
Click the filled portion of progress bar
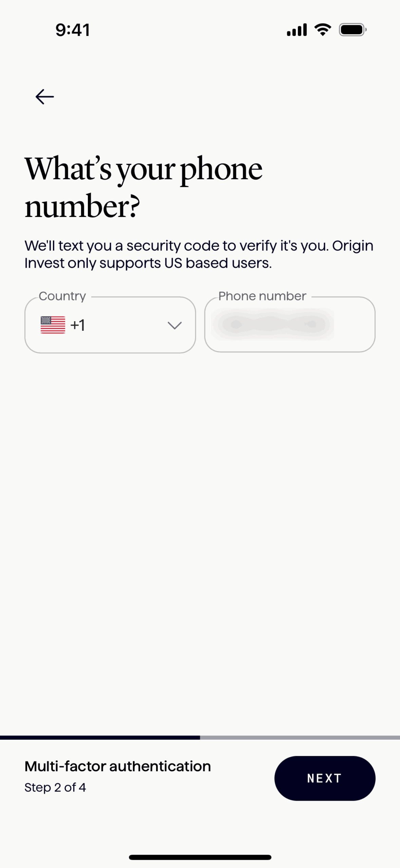(100, 738)
